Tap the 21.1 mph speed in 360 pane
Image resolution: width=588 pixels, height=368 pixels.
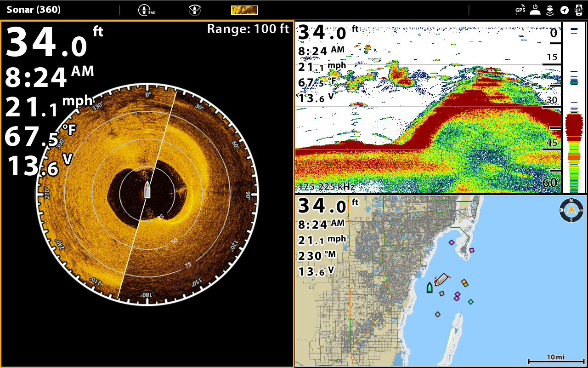[49, 107]
